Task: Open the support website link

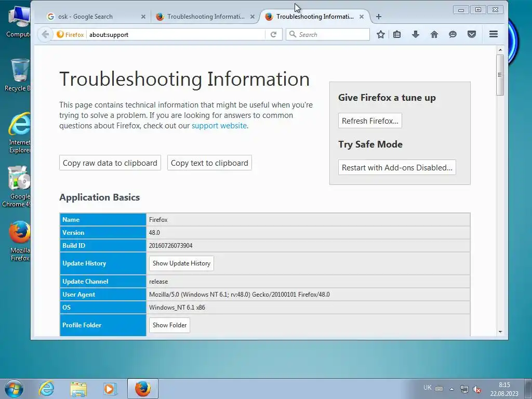Action: [219, 126]
